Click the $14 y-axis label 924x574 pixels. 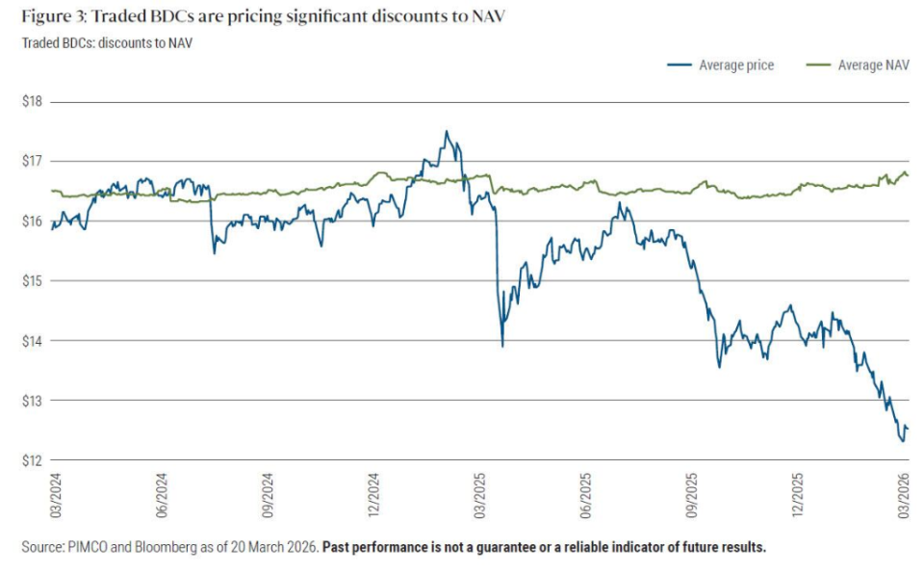32,340
